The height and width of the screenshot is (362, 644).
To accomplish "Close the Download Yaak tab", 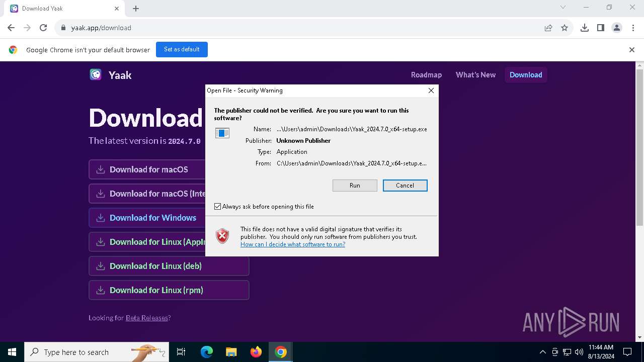I will click(117, 9).
